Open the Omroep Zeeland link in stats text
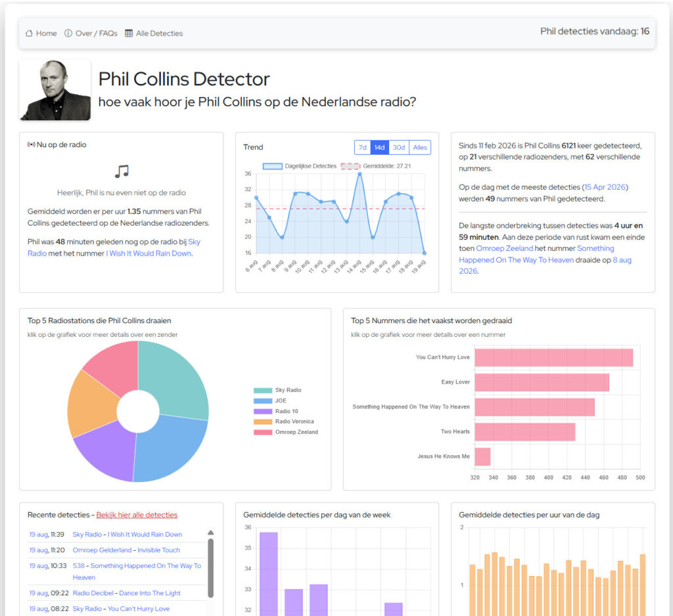The width and height of the screenshot is (673, 616). tap(504, 248)
